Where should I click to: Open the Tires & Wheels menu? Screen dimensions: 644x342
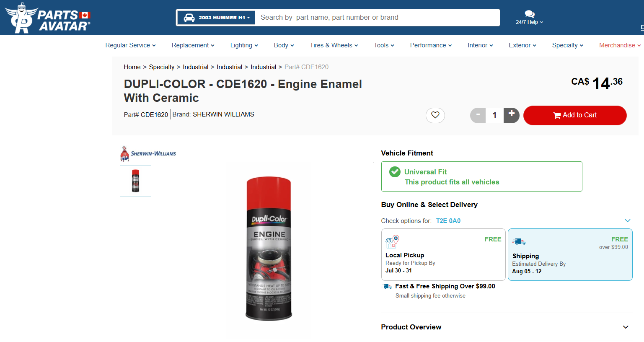pos(334,45)
